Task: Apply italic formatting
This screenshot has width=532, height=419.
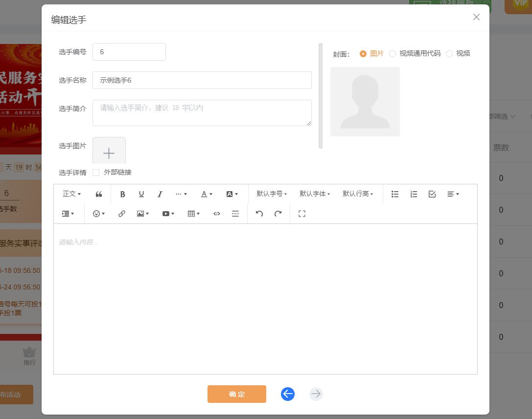Action: coord(160,194)
